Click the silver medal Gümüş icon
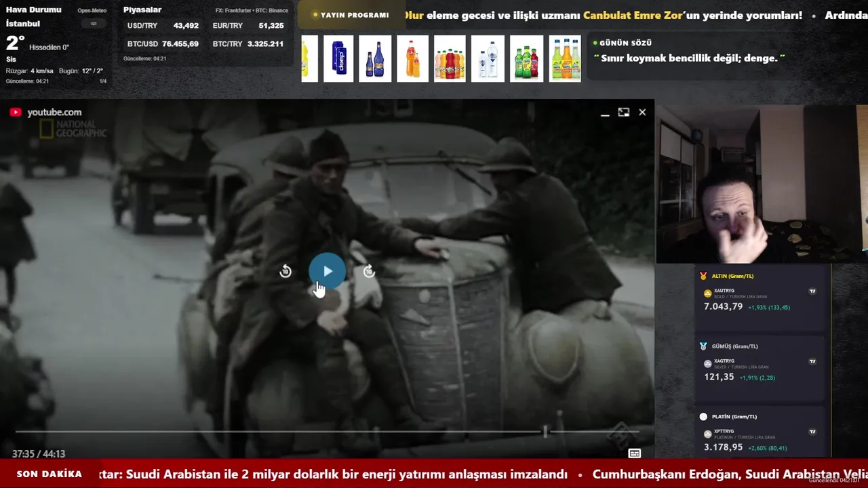The image size is (868, 488). (703, 346)
